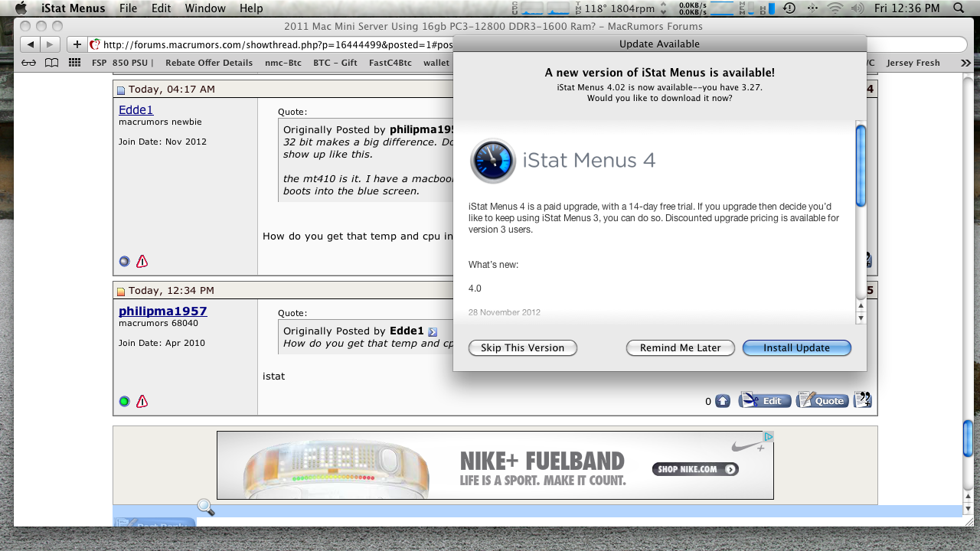Open iStat temperature and fan readout
This screenshot has height=551, width=980.
pos(620,8)
